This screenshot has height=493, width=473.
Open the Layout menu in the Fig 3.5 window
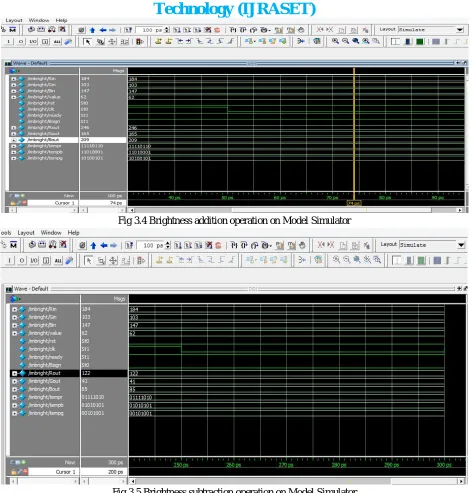(26, 233)
